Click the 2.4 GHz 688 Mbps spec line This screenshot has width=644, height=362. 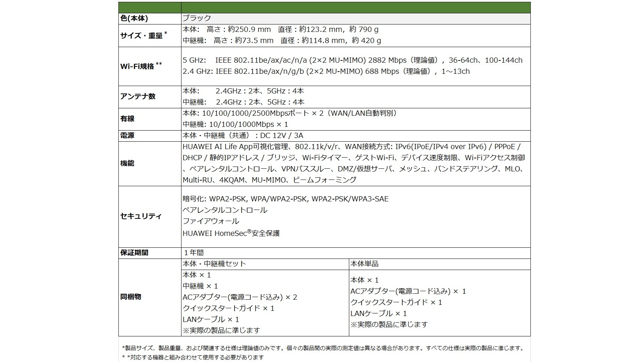(x=326, y=71)
